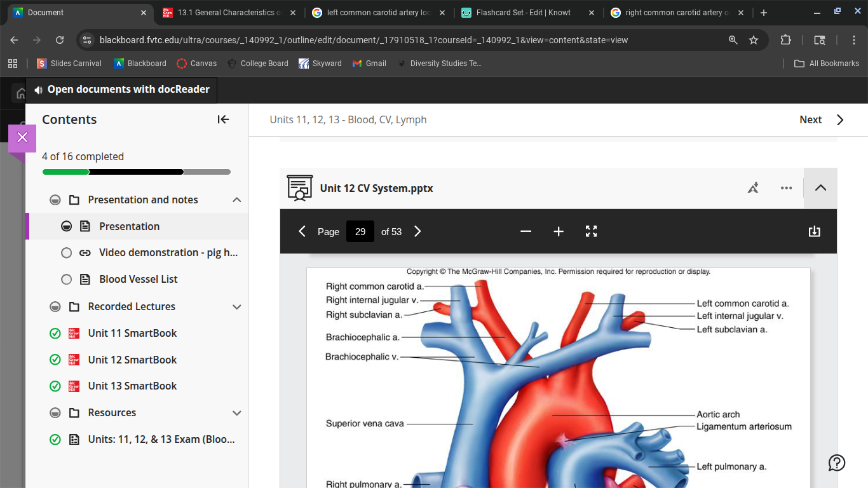Open more options for Unit 12 file
868x488 pixels.
pos(786,188)
